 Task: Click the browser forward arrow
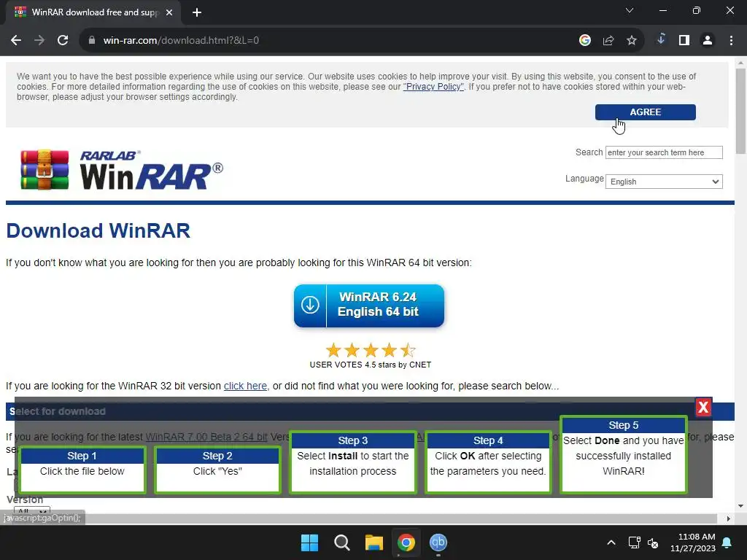(39, 41)
